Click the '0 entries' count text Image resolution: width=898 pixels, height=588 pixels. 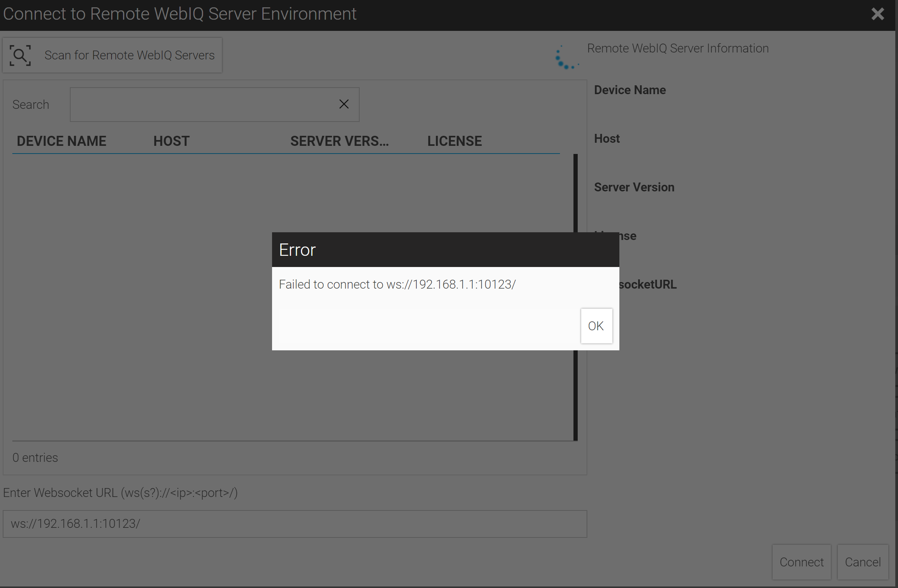tap(35, 458)
